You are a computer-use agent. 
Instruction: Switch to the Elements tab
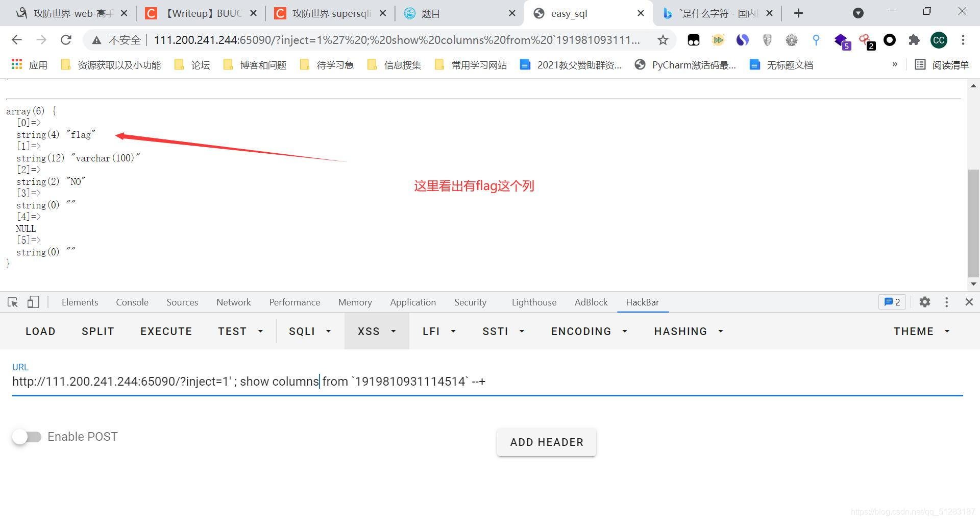pyautogui.click(x=80, y=302)
